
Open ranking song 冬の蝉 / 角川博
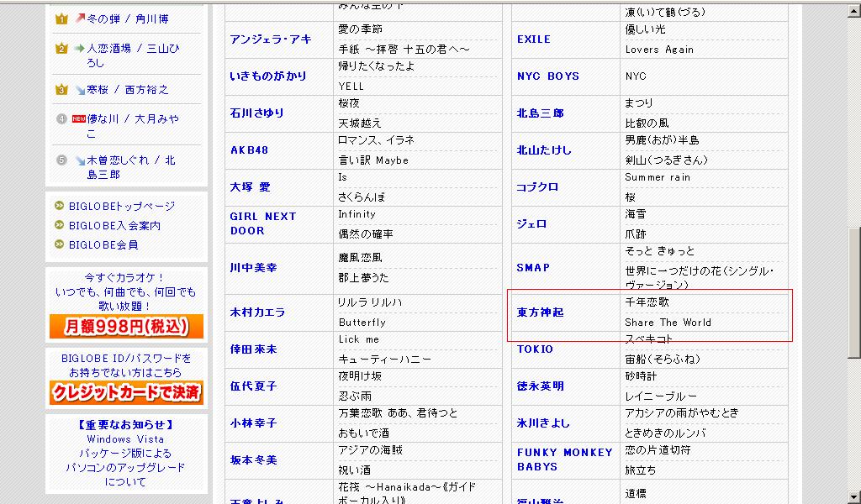[128, 19]
